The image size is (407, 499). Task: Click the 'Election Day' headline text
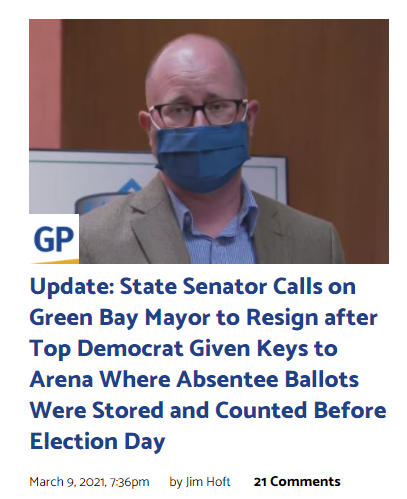point(98,442)
